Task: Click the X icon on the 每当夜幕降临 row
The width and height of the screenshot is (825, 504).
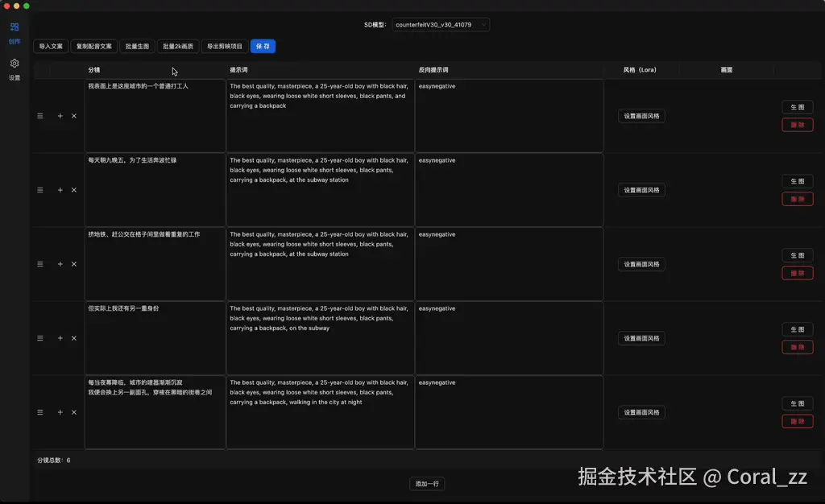Action: point(74,412)
